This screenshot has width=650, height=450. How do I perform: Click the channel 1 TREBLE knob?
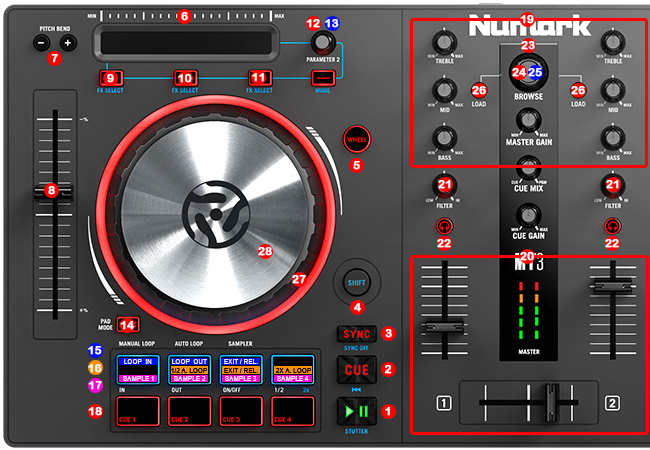pyautogui.click(x=444, y=42)
